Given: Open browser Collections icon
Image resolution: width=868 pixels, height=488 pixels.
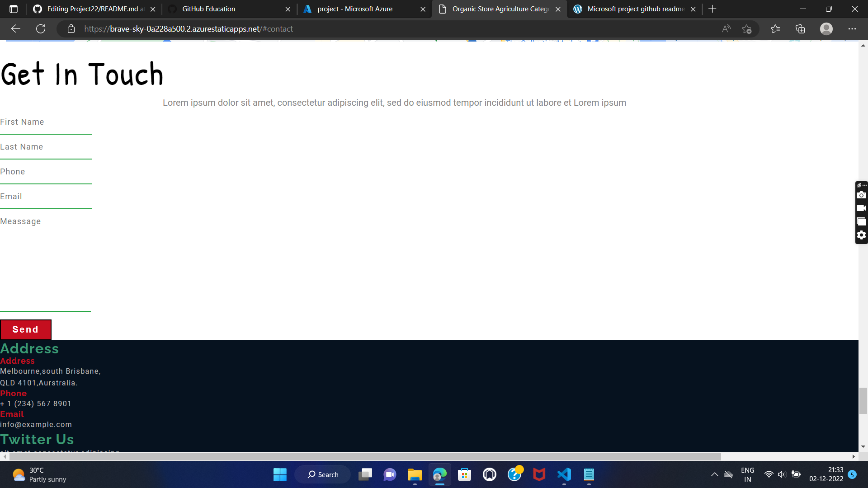Looking at the screenshot, I should [x=800, y=29].
